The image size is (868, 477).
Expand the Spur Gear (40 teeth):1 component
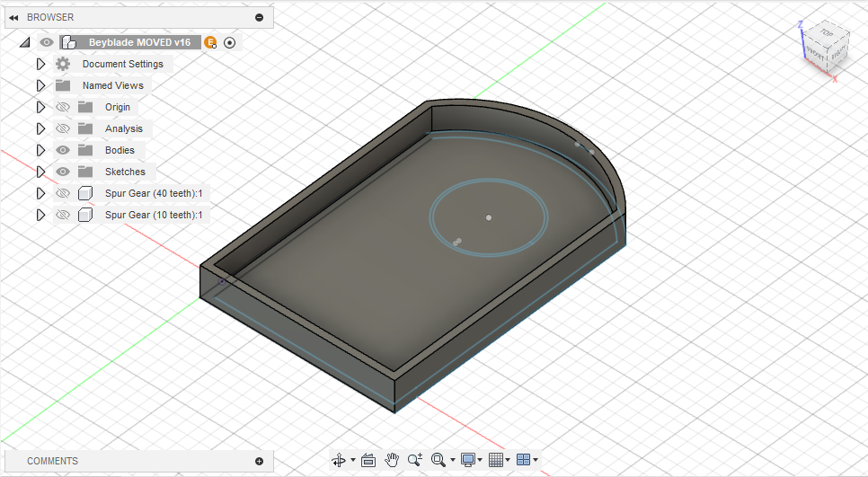(40, 194)
